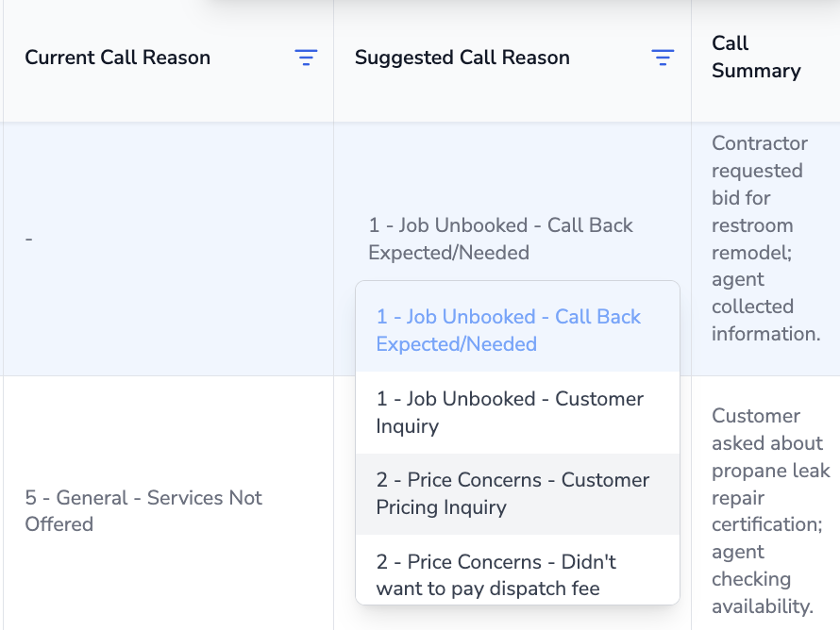
Task: Select Price Concerns - Customer Pricing Inquiry
Action: click(x=512, y=493)
